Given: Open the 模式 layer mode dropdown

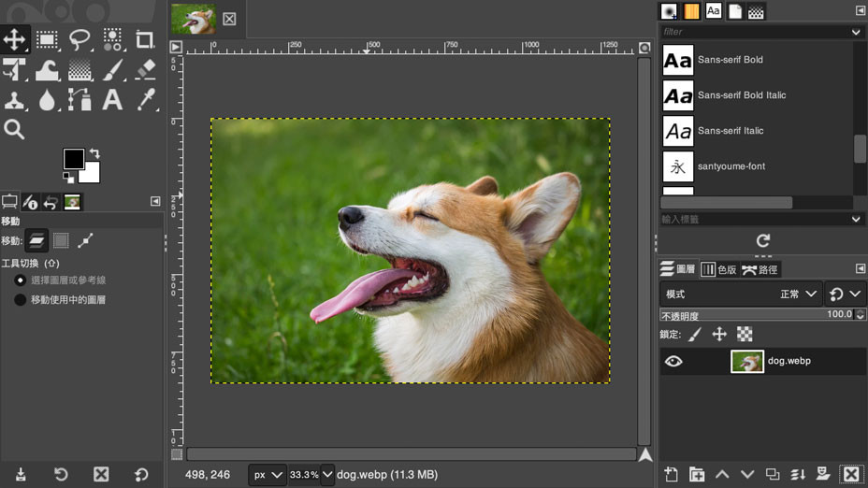Looking at the screenshot, I should (x=741, y=294).
